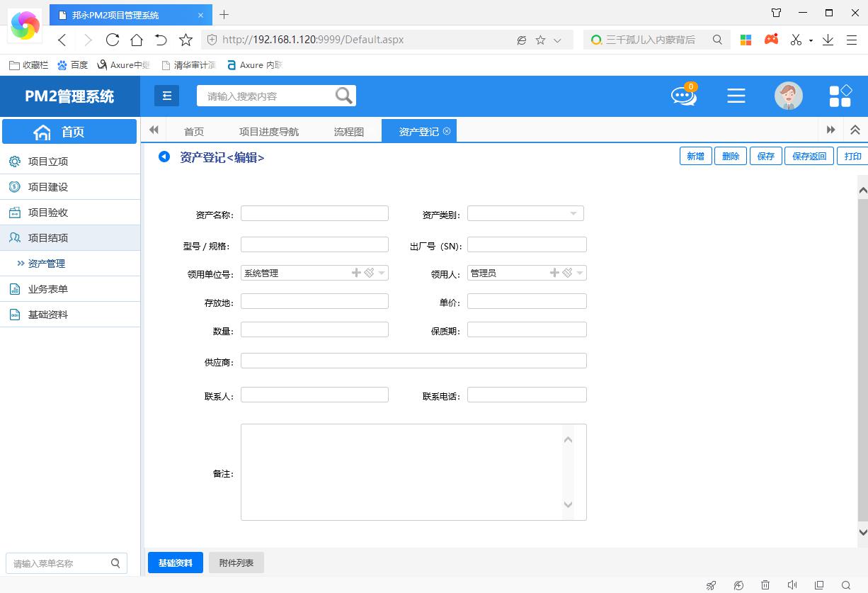Click the magnifier icon in search box
868x593 pixels.
click(343, 96)
